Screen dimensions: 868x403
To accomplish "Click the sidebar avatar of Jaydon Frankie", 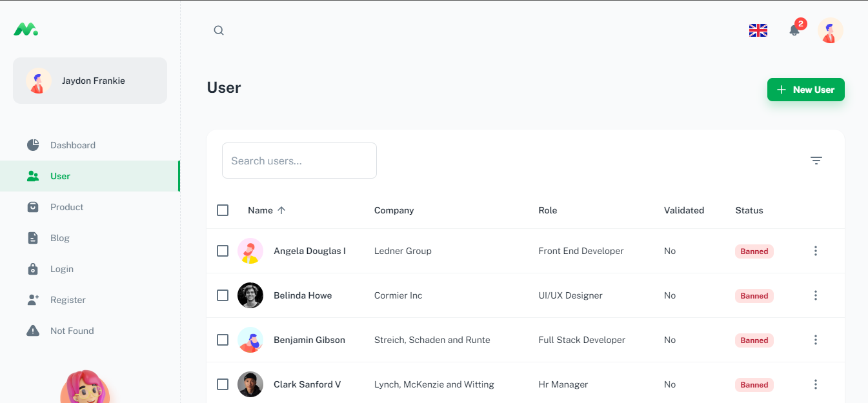I will pyautogui.click(x=39, y=81).
